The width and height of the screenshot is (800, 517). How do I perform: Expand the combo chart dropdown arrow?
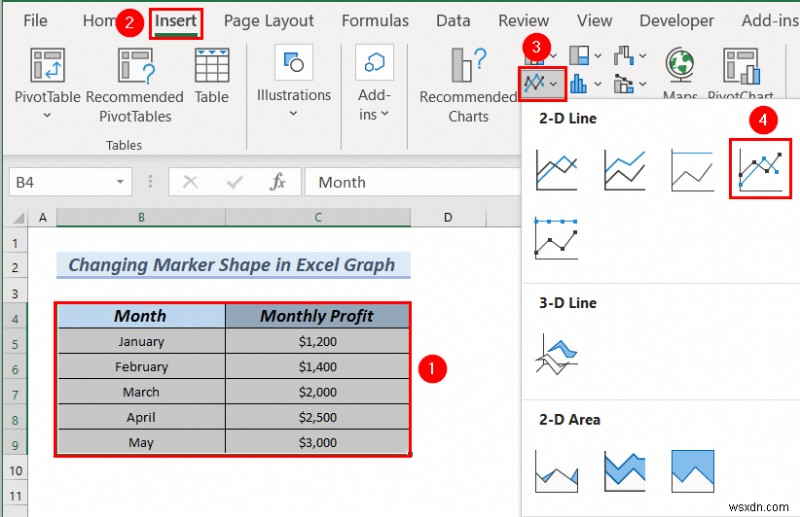coord(643,84)
